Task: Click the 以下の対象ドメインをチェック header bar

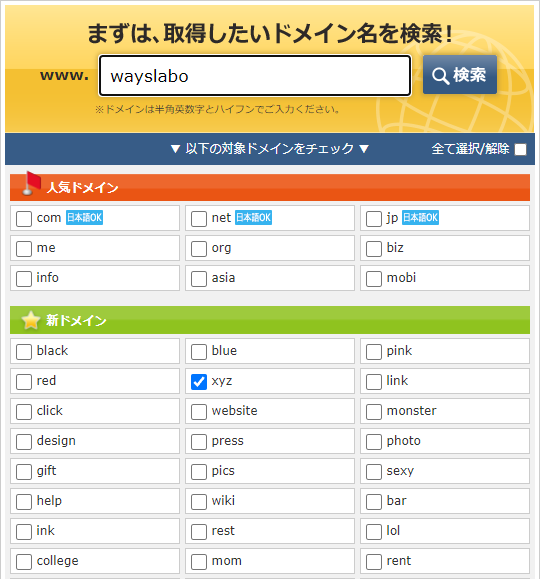Action: coord(270,149)
